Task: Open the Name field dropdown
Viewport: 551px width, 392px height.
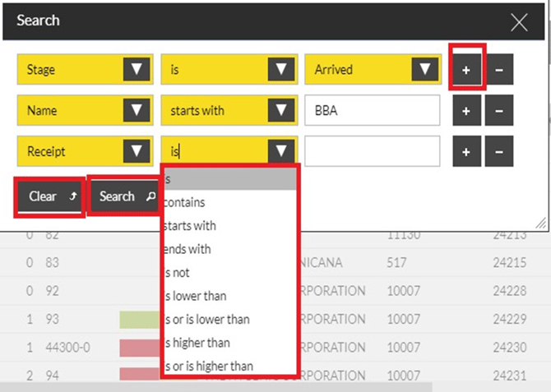Action: tap(136, 110)
